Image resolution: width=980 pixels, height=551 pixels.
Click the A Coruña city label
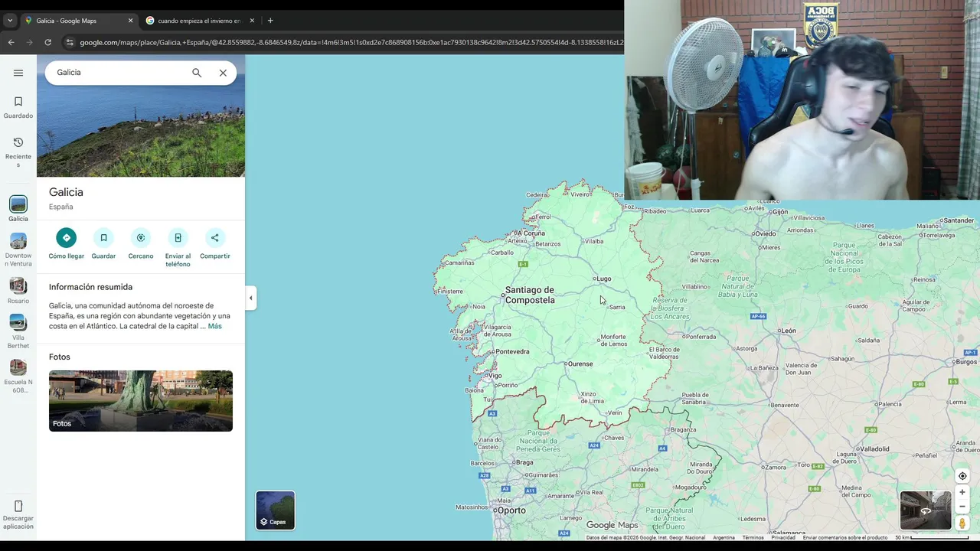(x=531, y=233)
